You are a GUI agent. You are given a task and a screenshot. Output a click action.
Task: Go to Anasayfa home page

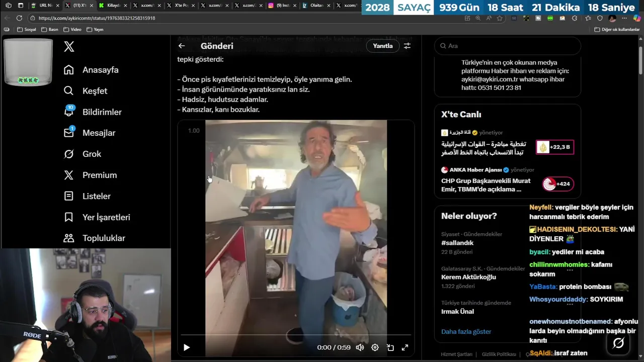[x=100, y=70]
